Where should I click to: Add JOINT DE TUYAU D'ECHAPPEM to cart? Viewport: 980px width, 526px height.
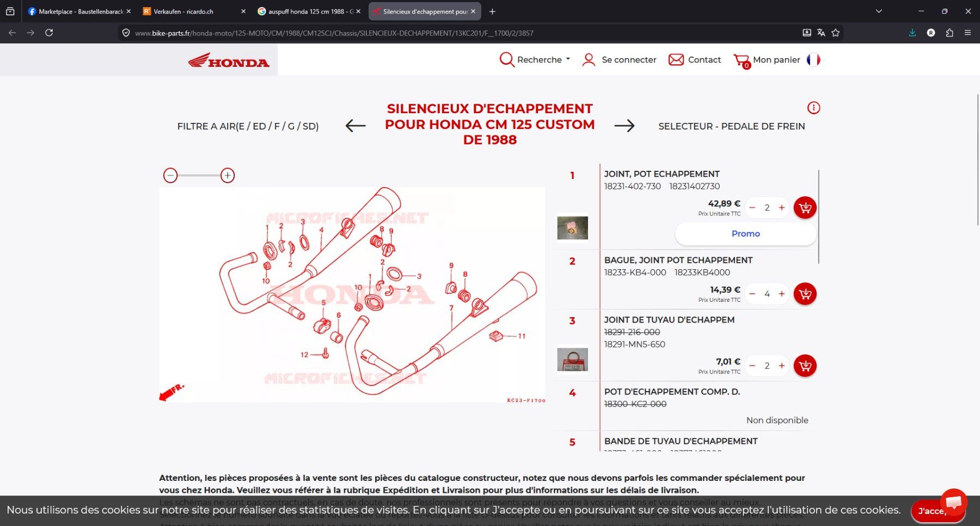coord(805,366)
